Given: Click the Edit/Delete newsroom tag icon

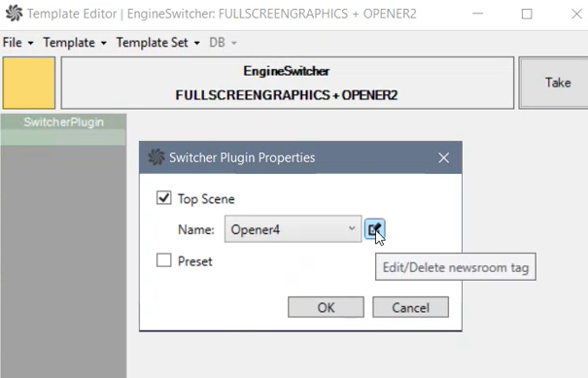Looking at the screenshot, I should pyautogui.click(x=374, y=229).
